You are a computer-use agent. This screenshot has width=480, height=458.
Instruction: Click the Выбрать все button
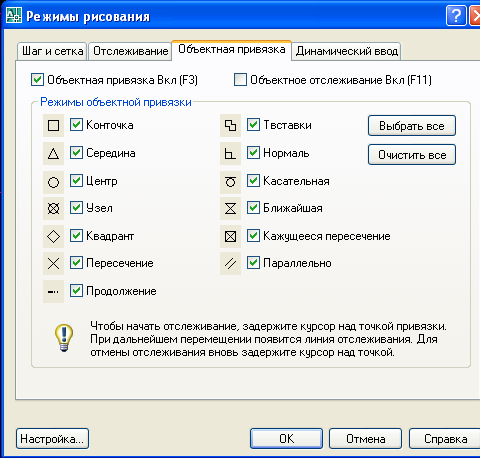(412, 126)
